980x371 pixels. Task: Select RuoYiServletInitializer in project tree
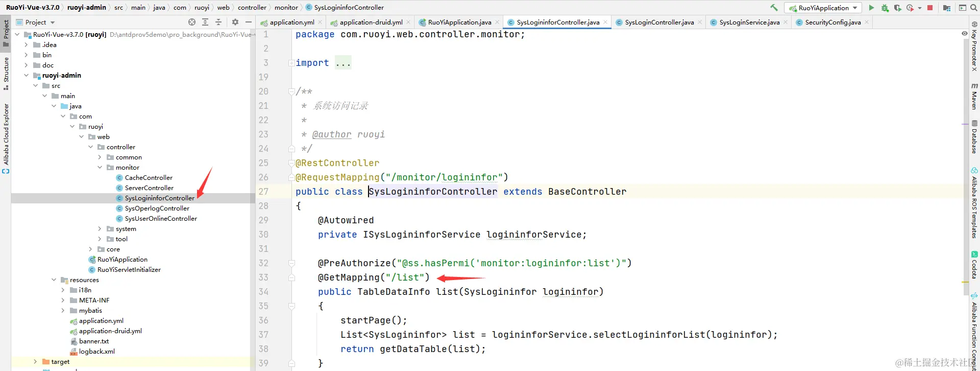point(129,269)
